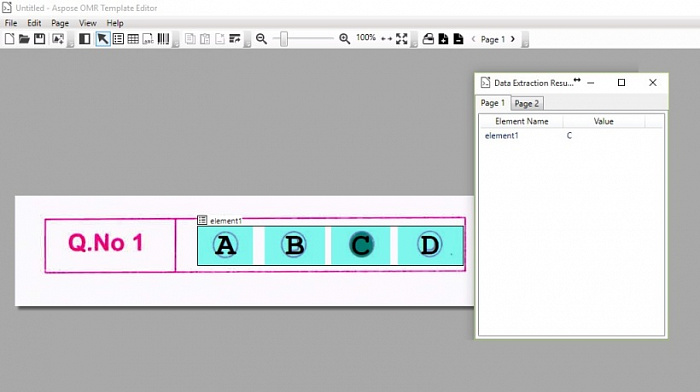Open the View menu
This screenshot has height=392, width=700.
[x=88, y=23]
